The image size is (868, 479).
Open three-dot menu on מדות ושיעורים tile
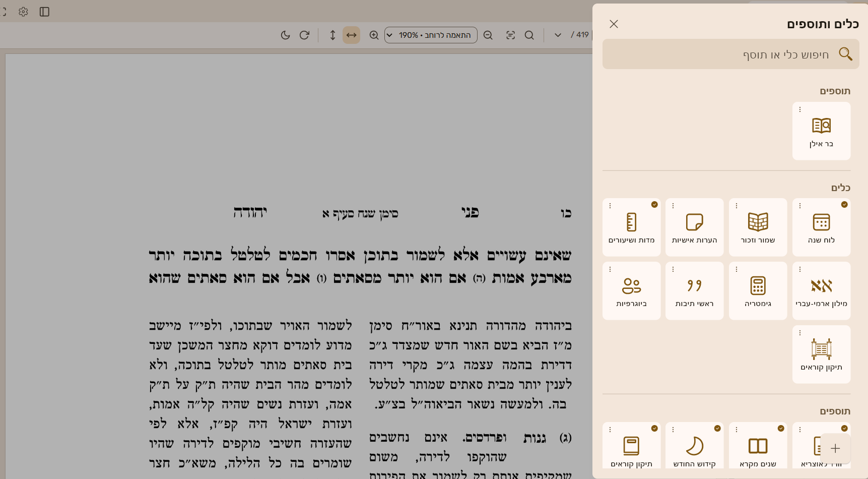[x=610, y=206]
